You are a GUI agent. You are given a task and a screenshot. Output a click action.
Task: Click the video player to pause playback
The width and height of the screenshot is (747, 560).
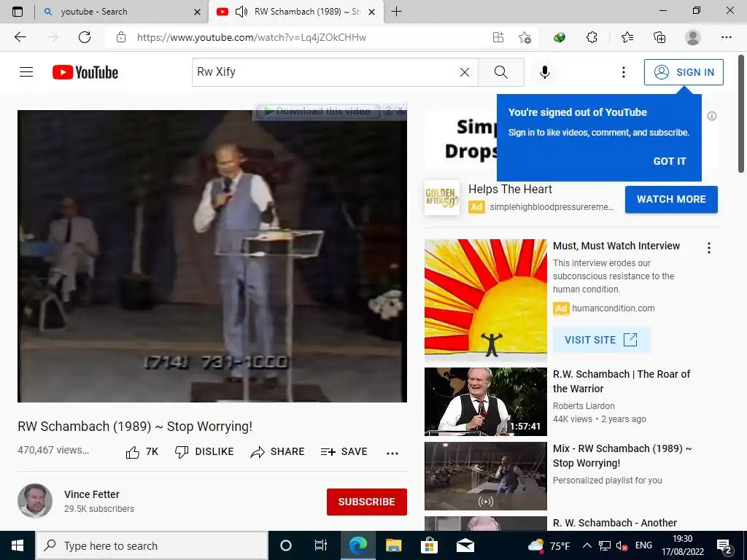tap(212, 256)
